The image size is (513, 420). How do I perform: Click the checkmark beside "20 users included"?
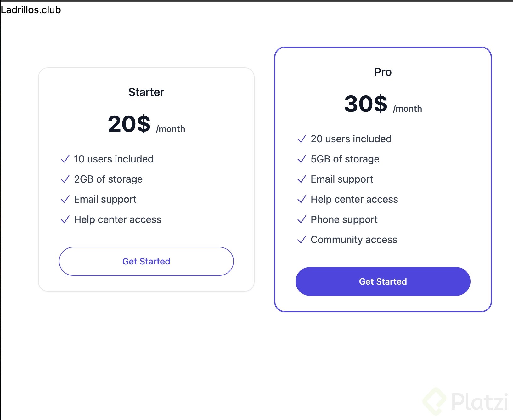[x=302, y=139]
